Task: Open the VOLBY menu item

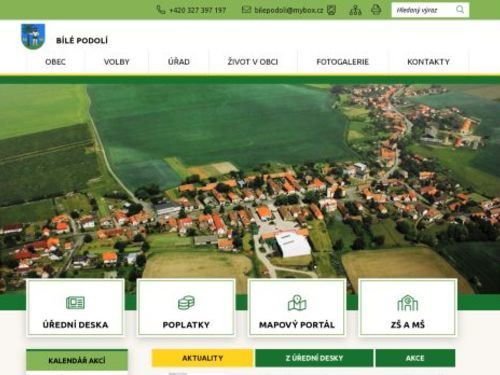Action: click(x=116, y=62)
